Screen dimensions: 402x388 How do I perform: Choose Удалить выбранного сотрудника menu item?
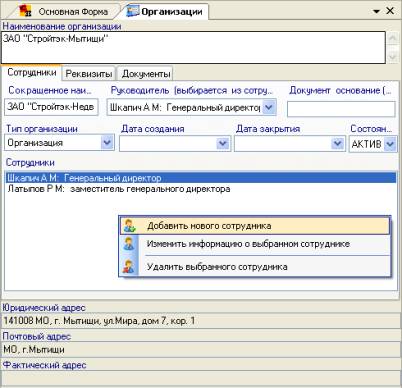254,267
